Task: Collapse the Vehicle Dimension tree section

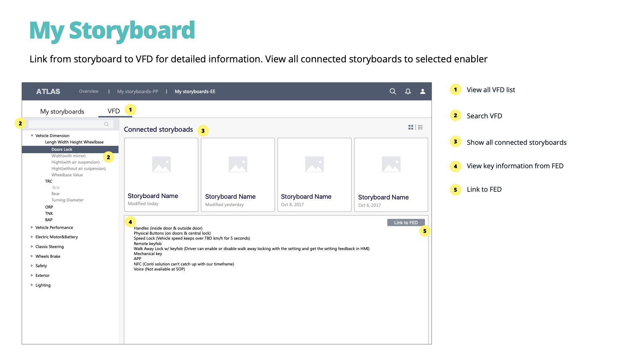Action: 32,135
